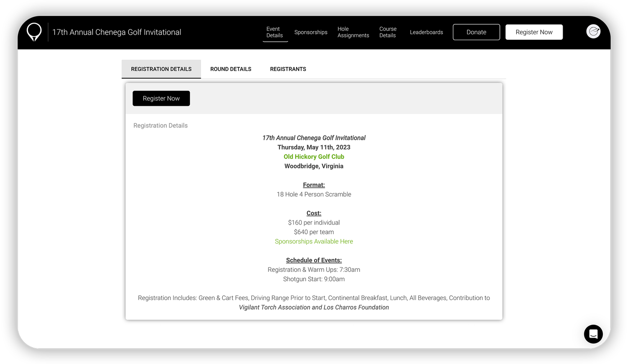628x364 pixels.
Task: Open the Sponsorships navigation item
Action: [x=311, y=32]
